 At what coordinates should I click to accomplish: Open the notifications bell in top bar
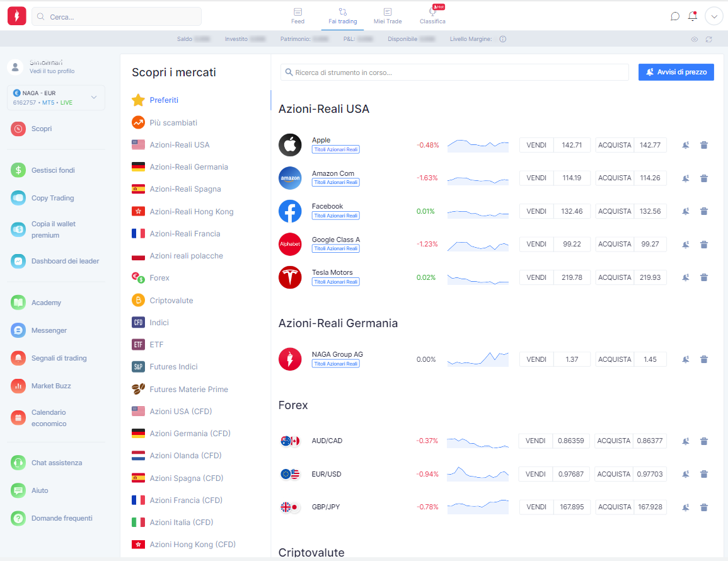point(692,16)
